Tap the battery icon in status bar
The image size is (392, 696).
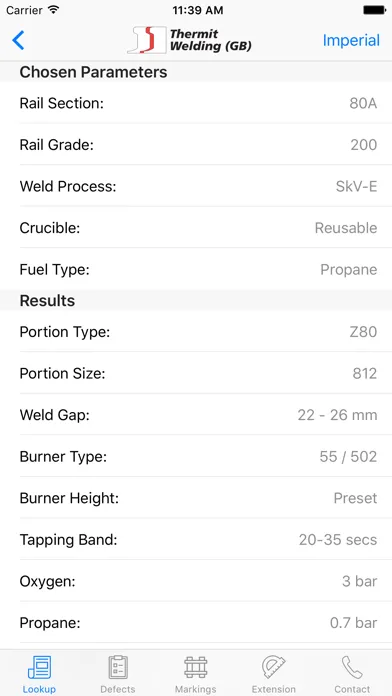click(x=374, y=10)
